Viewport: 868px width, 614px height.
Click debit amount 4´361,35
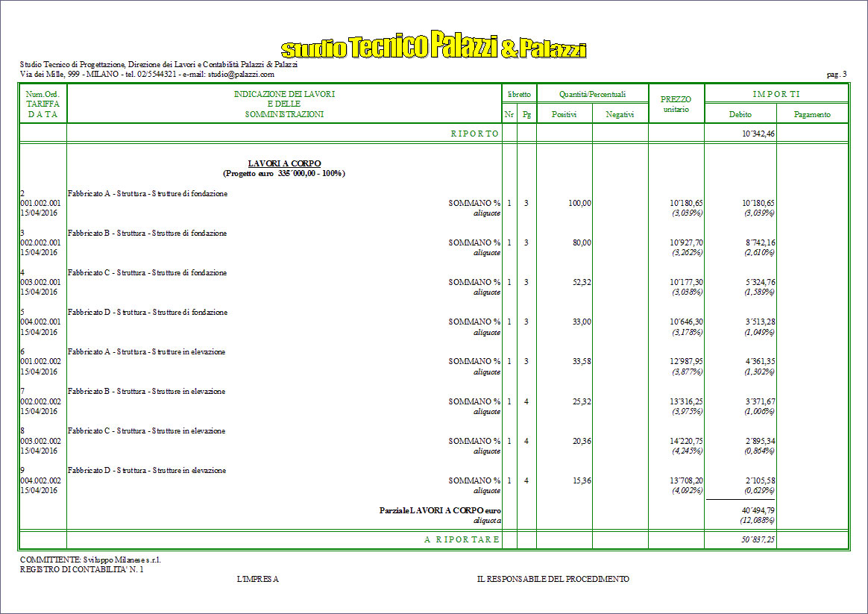[x=760, y=362]
